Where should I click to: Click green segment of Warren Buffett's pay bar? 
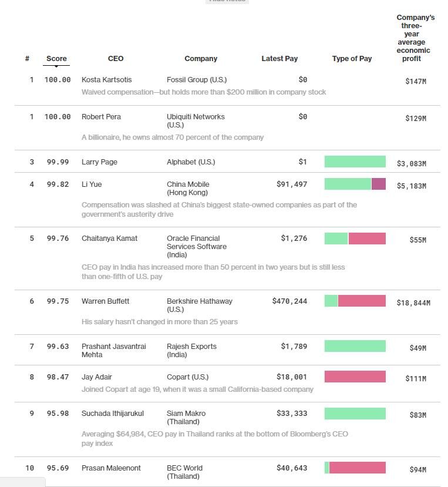pyautogui.click(x=331, y=301)
